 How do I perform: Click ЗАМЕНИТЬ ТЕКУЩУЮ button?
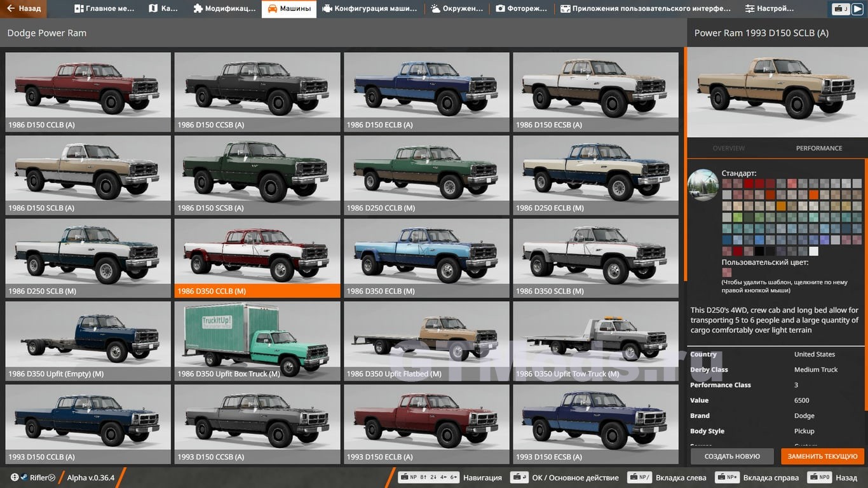click(822, 456)
